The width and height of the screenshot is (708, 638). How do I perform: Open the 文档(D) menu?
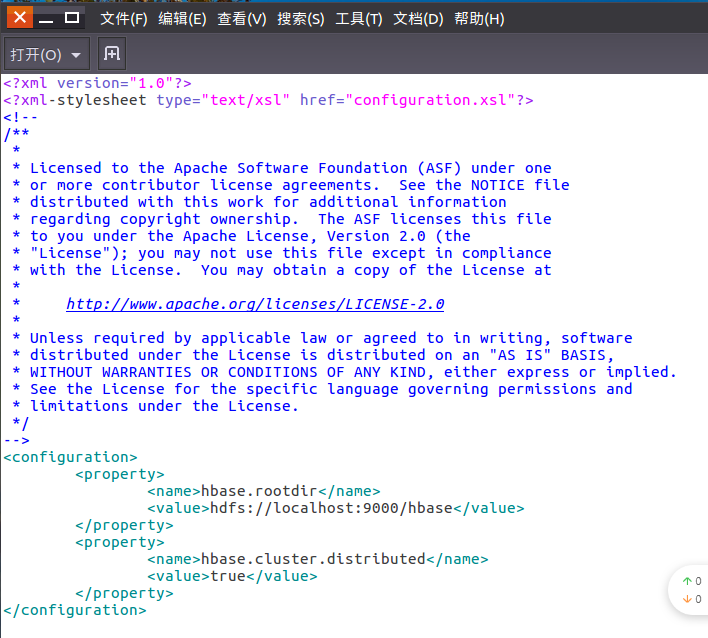click(418, 19)
